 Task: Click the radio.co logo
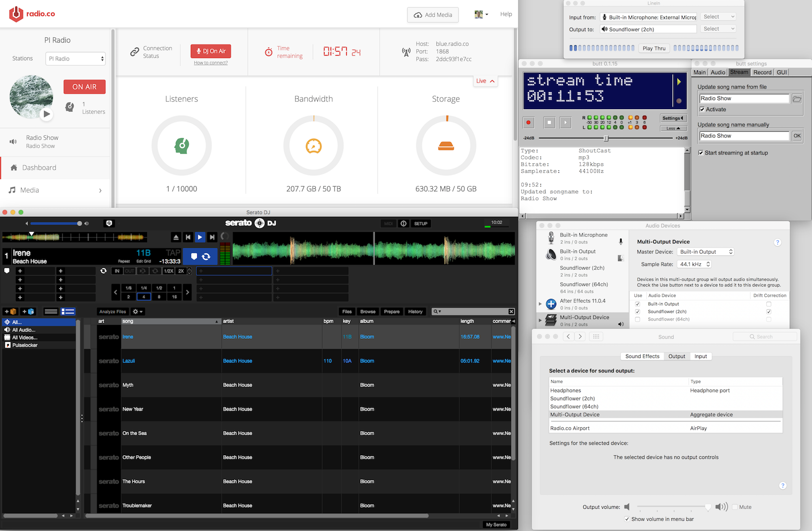(32, 14)
